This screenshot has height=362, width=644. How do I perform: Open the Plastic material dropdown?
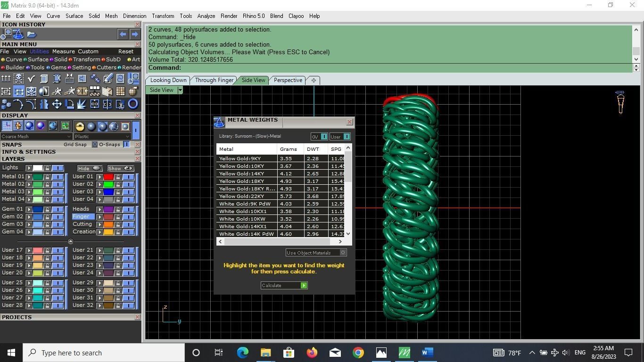pyautogui.click(x=102, y=136)
